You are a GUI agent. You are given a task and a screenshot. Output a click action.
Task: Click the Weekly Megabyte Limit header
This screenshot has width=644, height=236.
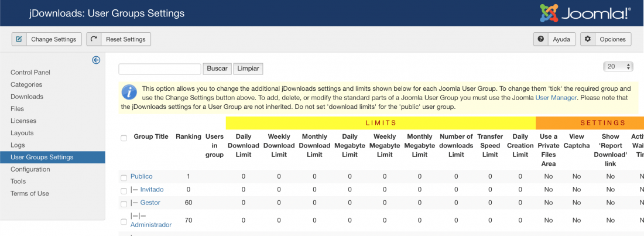click(x=385, y=146)
